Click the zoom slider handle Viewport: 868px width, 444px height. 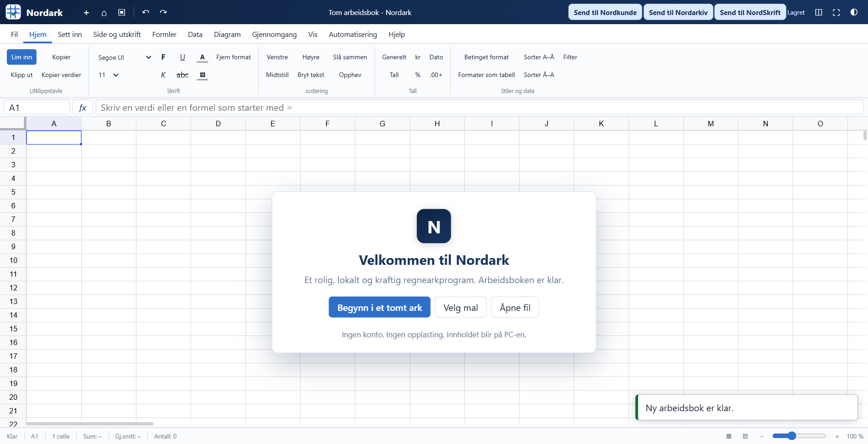tap(792, 436)
